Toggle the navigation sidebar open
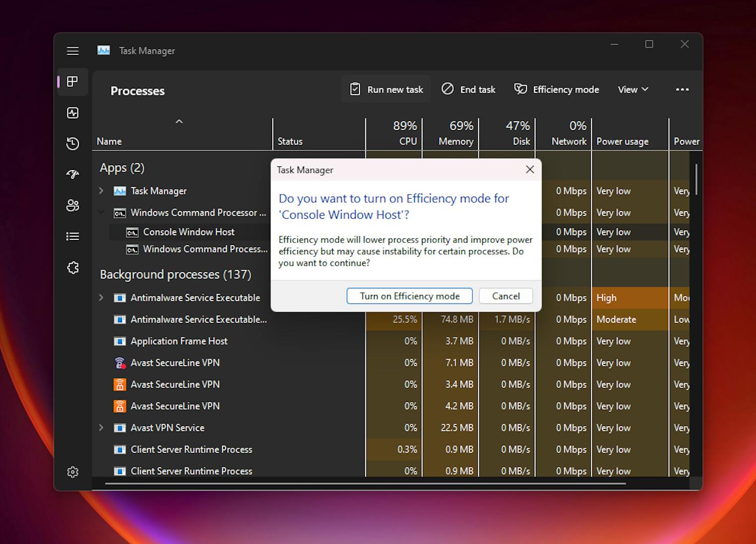756x544 pixels. [72, 50]
